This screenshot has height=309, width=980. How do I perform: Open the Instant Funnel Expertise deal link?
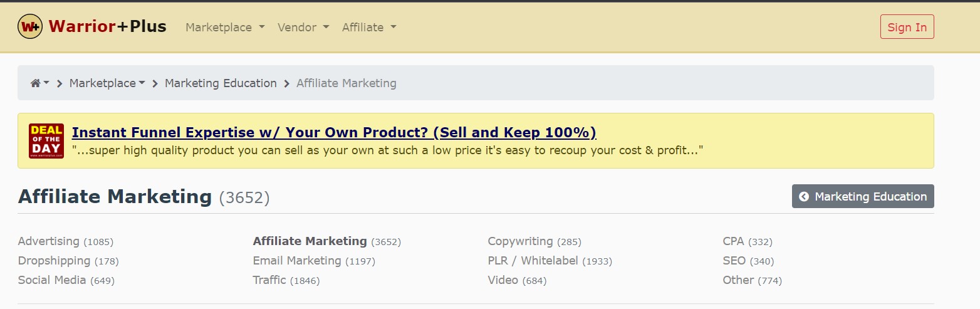(x=334, y=133)
